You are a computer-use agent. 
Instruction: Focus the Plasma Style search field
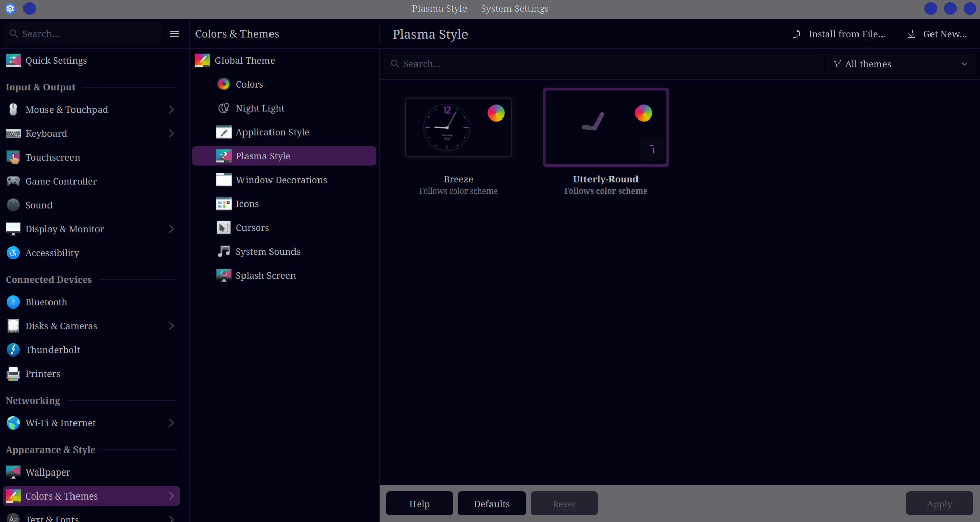click(x=604, y=64)
